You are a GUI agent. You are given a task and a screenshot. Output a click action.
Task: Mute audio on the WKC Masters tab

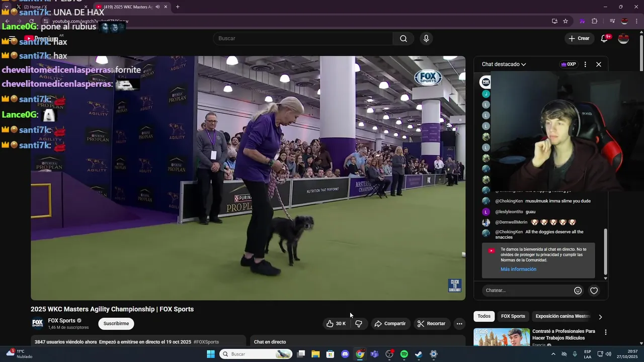157,7
